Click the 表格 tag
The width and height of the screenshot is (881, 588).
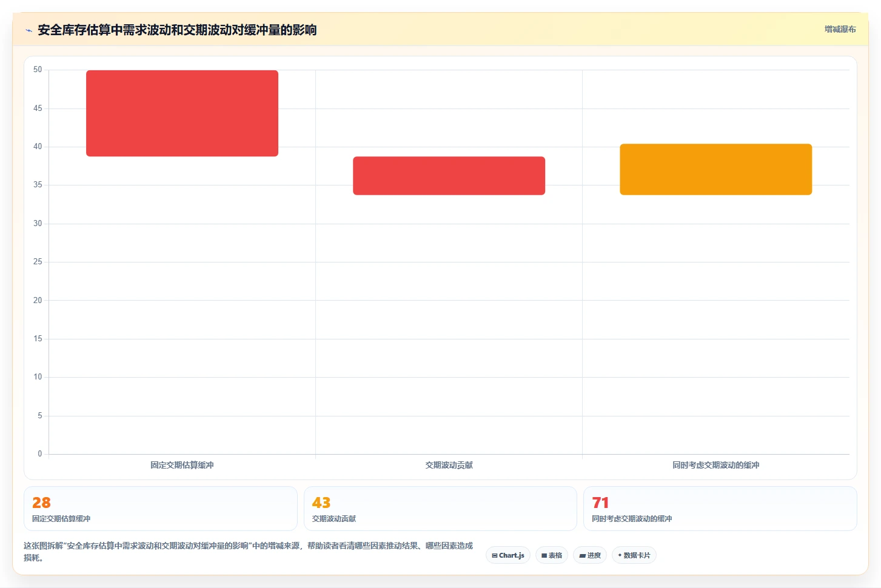tap(552, 555)
